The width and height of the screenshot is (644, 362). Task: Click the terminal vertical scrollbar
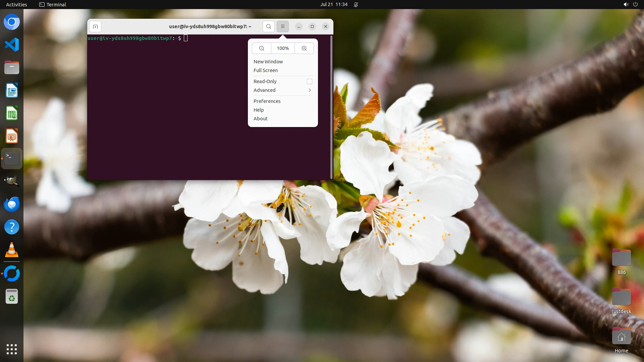point(331,107)
